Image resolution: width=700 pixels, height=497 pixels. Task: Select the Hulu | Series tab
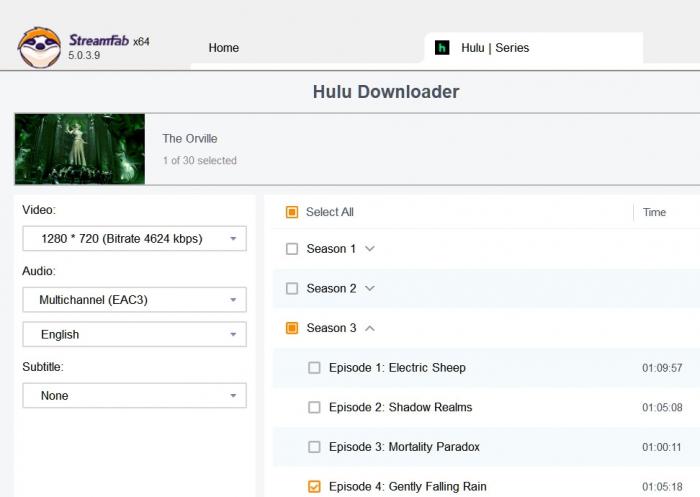(495, 48)
